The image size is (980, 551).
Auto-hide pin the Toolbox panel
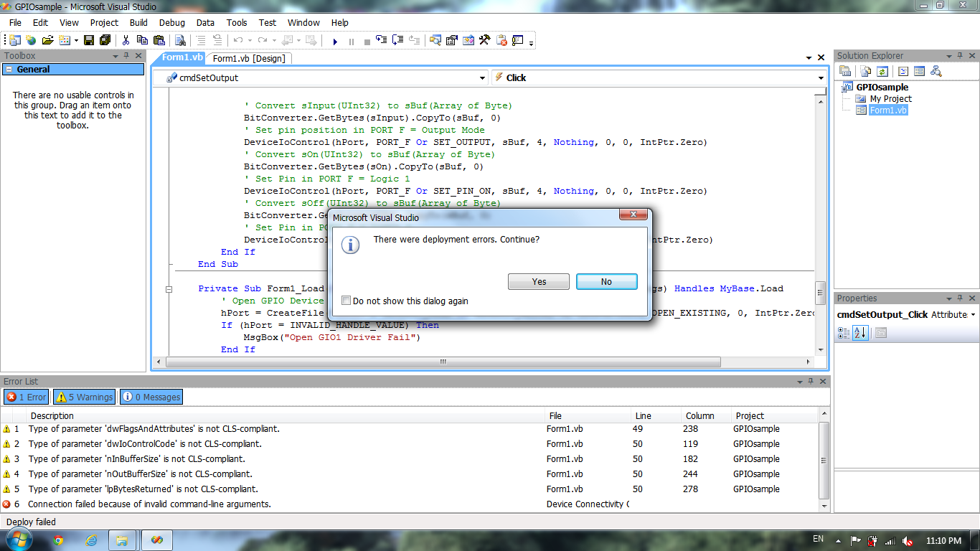point(126,56)
